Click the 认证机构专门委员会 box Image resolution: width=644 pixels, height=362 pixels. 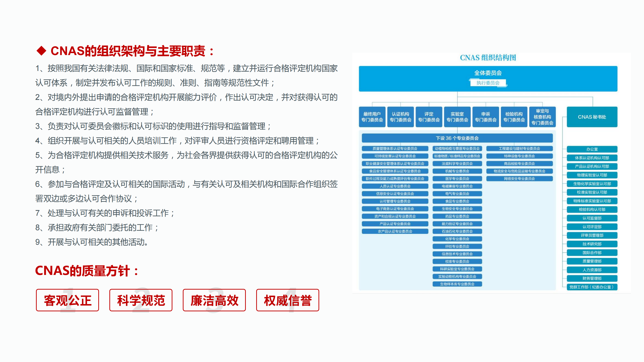(401, 117)
